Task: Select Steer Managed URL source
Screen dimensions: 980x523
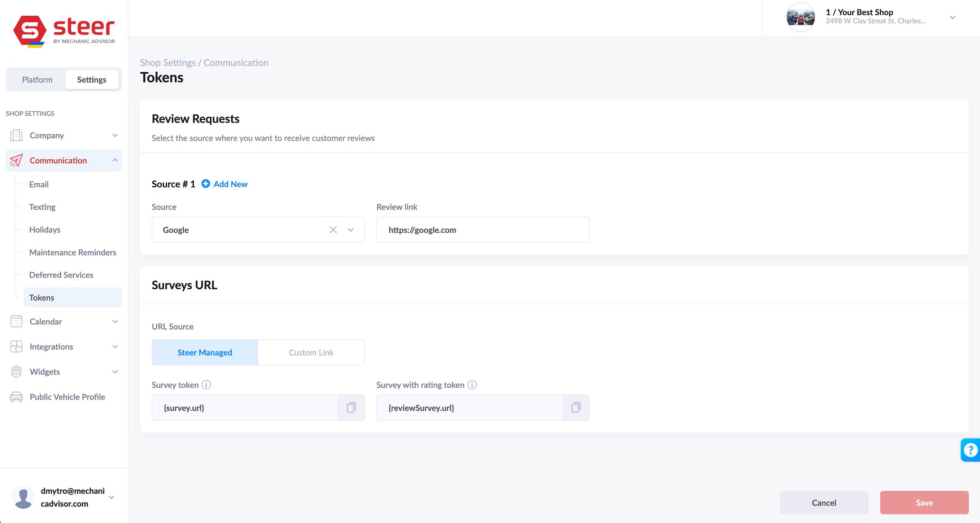Action: (205, 352)
